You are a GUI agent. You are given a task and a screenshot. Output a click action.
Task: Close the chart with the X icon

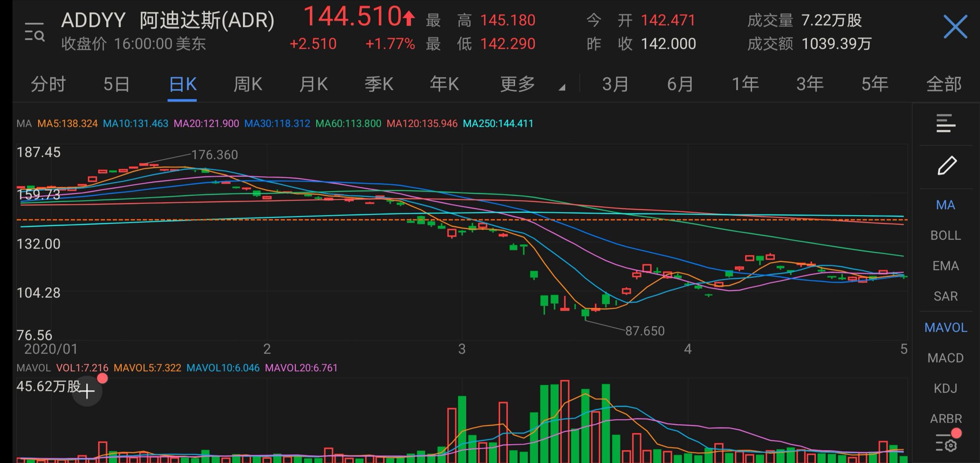click(955, 27)
